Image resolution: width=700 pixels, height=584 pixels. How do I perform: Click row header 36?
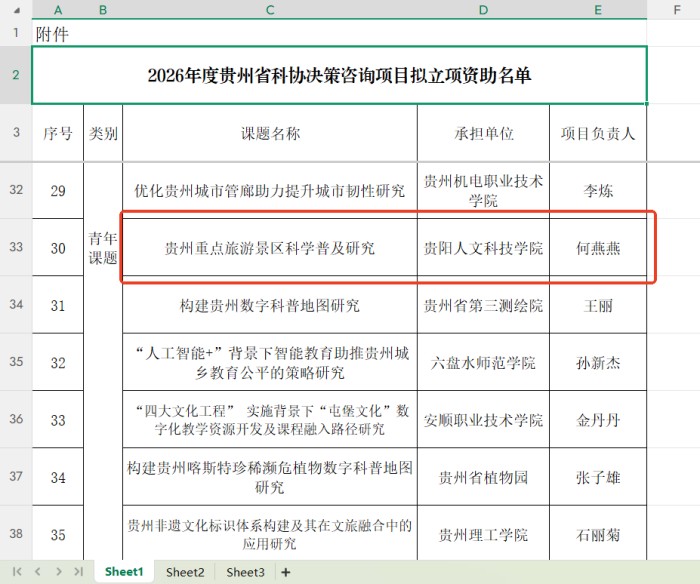coord(15,420)
